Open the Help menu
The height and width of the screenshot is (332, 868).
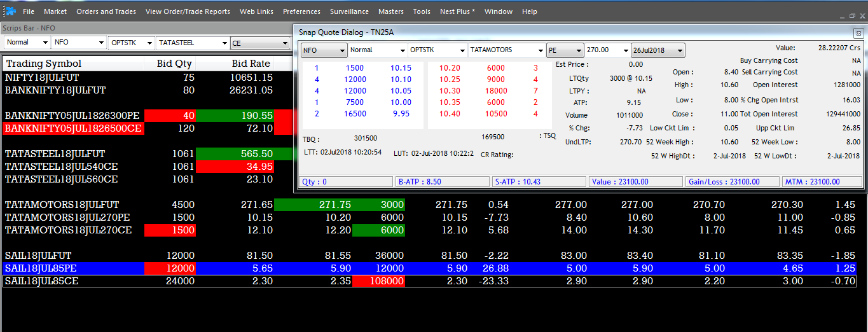529,11
